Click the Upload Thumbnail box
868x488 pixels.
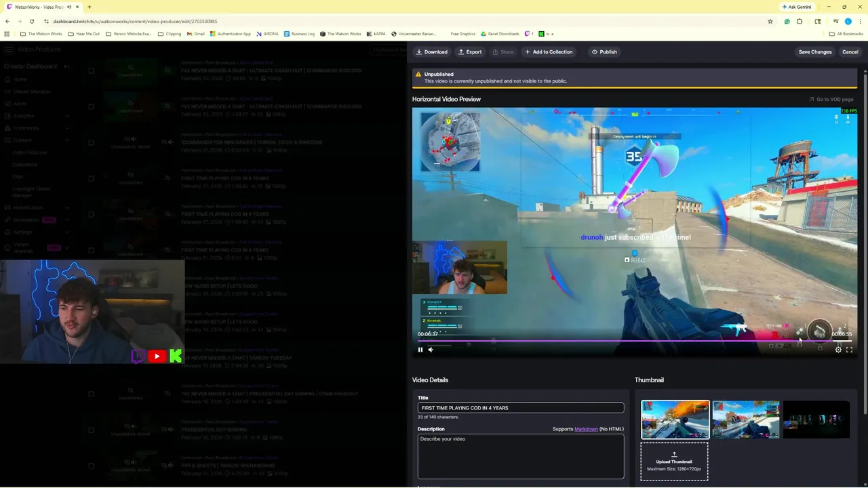pos(674,462)
